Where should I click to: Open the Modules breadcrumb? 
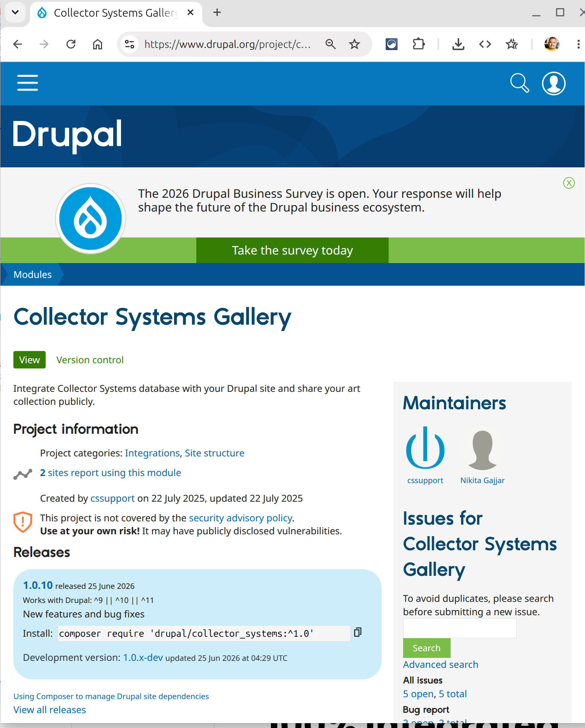point(33,275)
